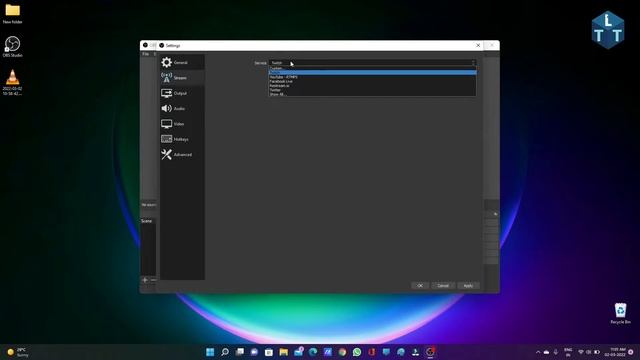
Task: Open Microsoft Store in taskbar
Action: (x=269, y=352)
